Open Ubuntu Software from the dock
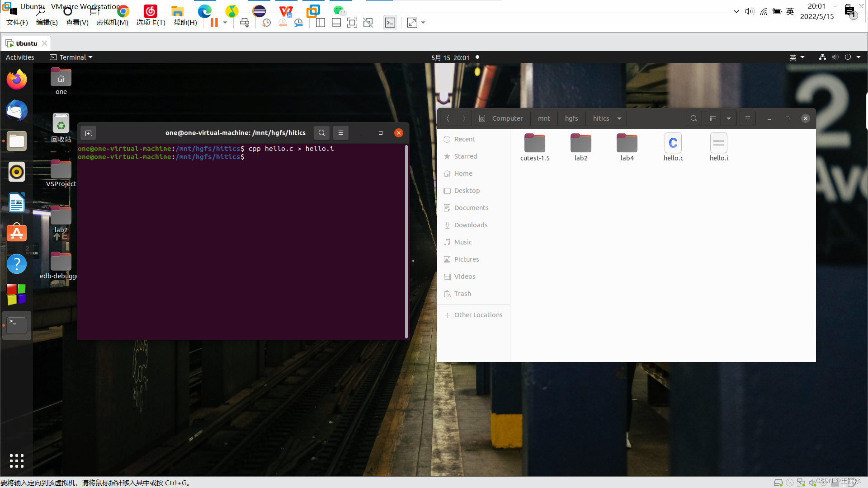The height and width of the screenshot is (488, 868). coord(17,233)
